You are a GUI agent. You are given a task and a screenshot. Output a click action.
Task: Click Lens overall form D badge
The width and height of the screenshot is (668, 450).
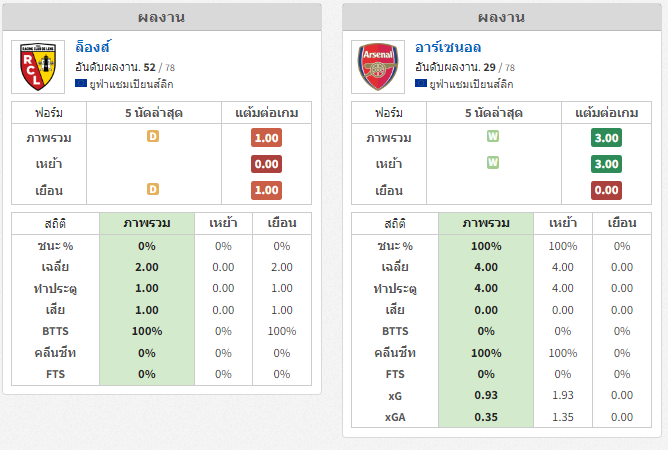[153, 136]
